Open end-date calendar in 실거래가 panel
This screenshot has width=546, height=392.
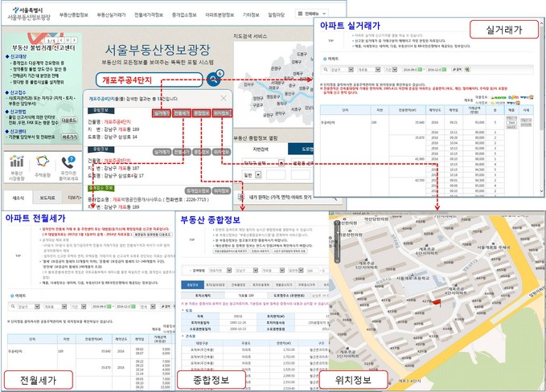(x=444, y=70)
